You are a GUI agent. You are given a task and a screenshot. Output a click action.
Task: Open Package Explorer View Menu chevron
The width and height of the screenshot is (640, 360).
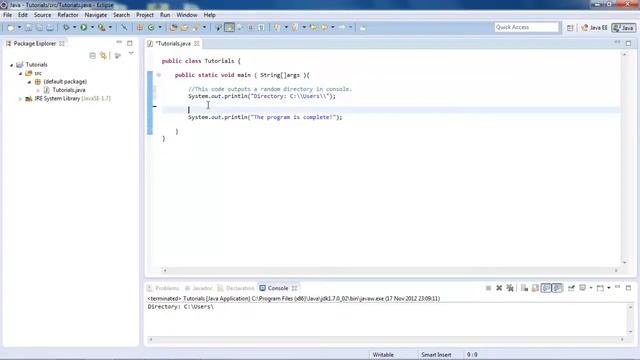click(x=131, y=54)
